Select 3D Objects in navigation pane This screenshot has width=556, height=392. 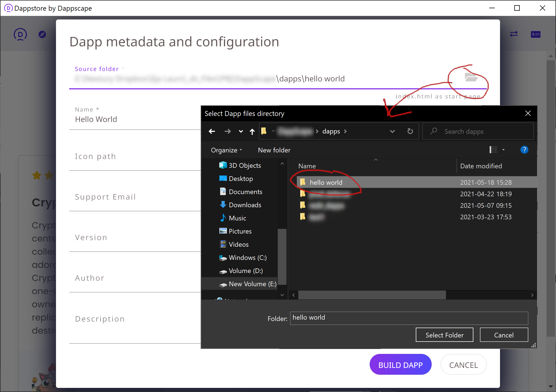[x=240, y=165]
